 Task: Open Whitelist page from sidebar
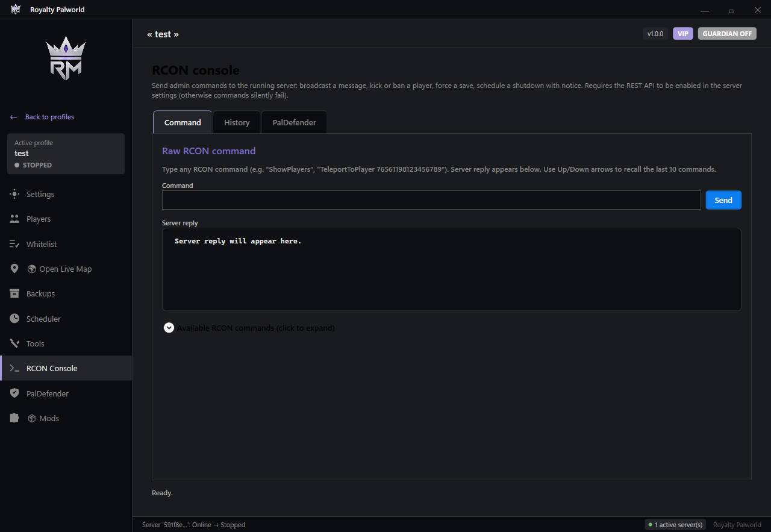tap(66, 244)
